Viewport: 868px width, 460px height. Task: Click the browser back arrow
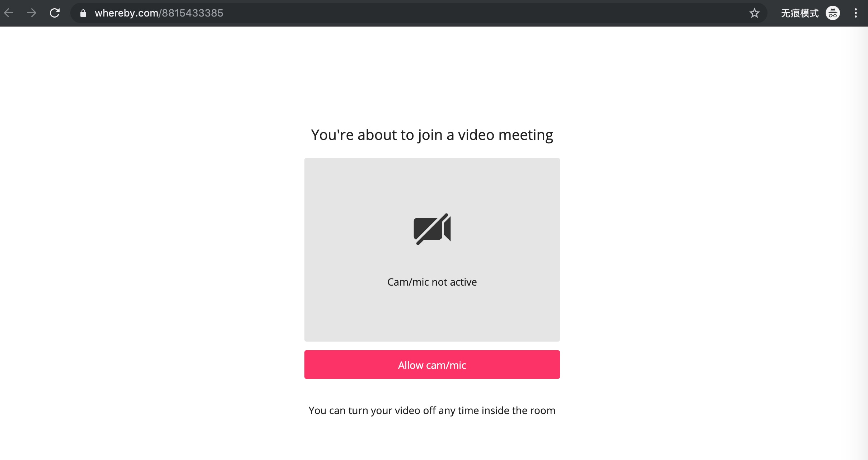pyautogui.click(x=9, y=13)
